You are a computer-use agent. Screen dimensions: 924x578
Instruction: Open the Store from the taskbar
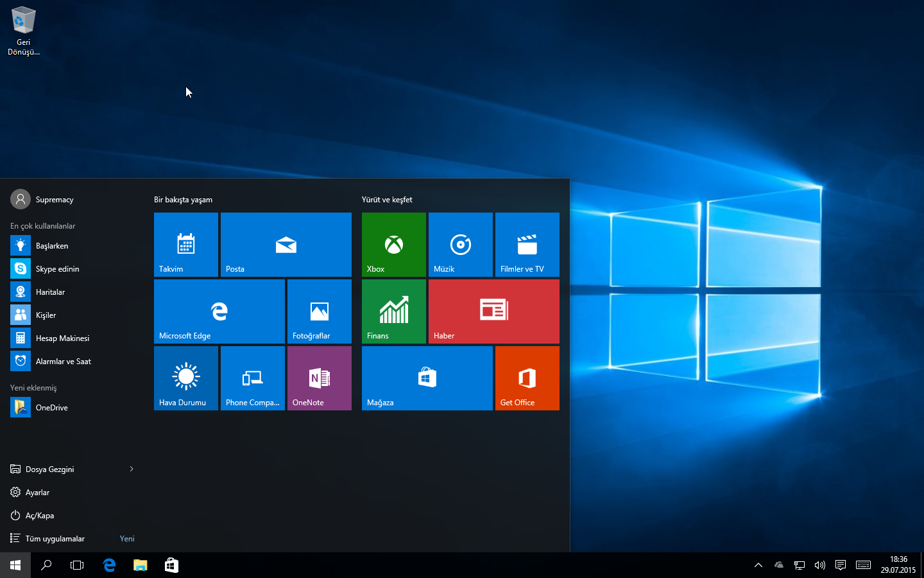coord(171,565)
